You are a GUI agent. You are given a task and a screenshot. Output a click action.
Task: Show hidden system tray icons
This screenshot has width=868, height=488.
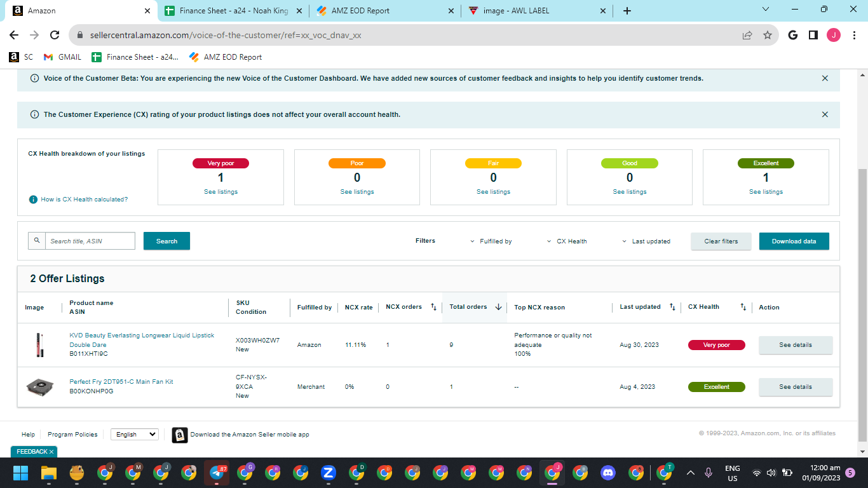coord(690,473)
